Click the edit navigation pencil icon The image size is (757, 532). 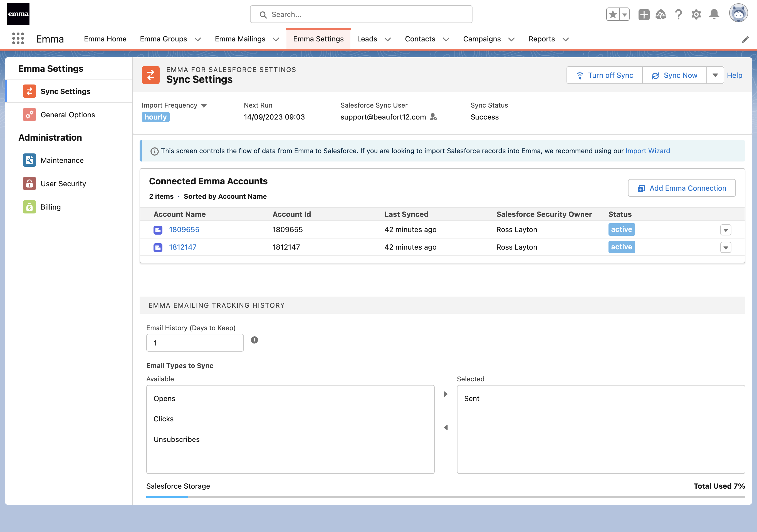(745, 39)
